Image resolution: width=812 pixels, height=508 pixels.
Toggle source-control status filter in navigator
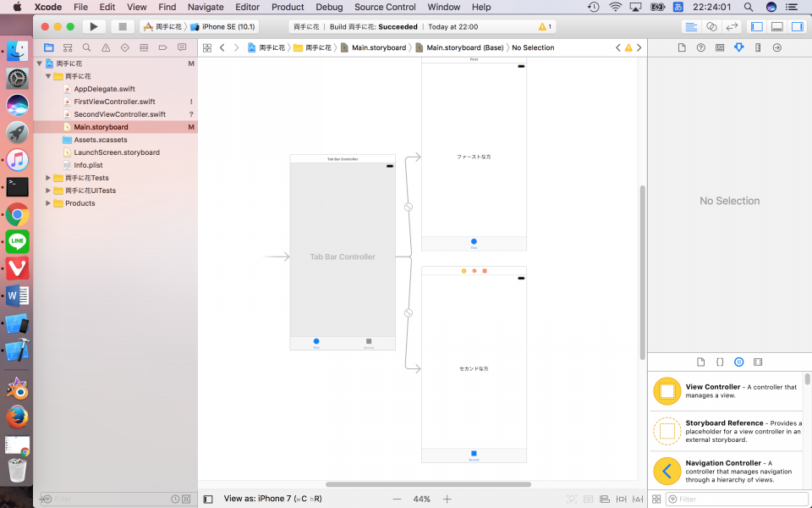pos(186,500)
